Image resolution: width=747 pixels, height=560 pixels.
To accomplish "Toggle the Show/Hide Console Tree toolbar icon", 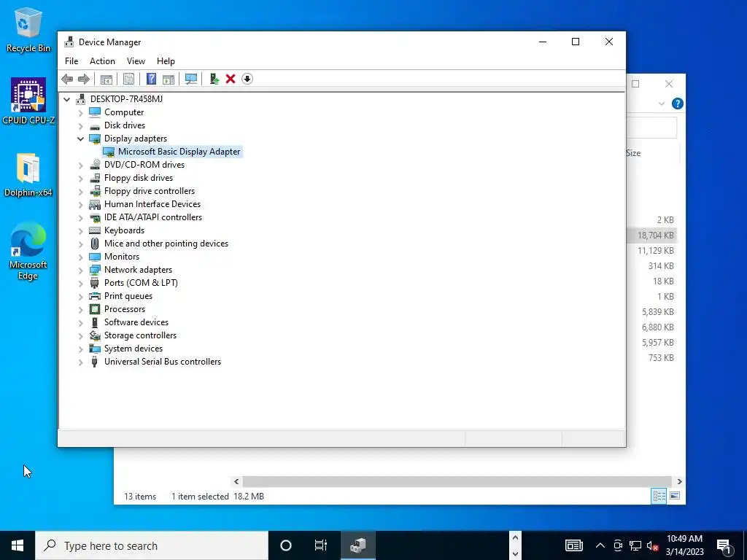I will 107,79.
